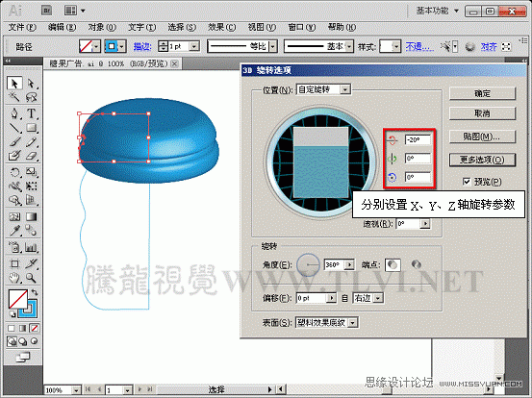
Task: Expand the perspective value slider arrow
Action: (425, 223)
